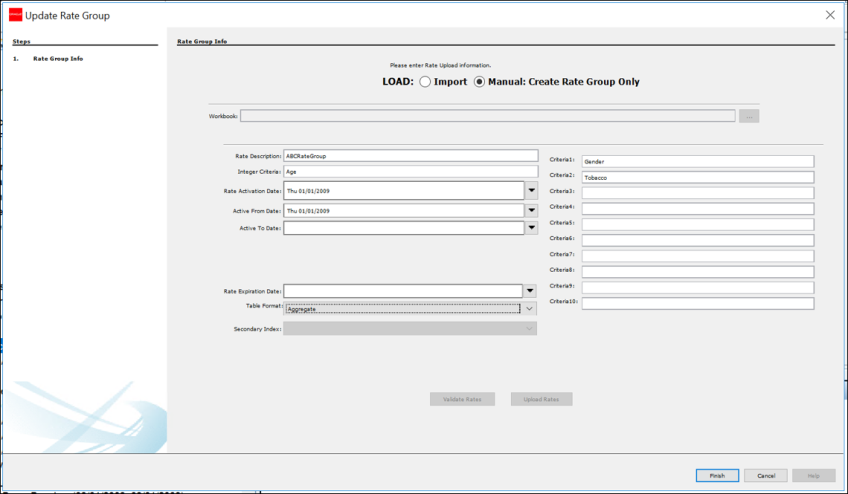Open the Rate Activation Date dropdown arrow
The width and height of the screenshot is (848, 494).
pyautogui.click(x=532, y=190)
